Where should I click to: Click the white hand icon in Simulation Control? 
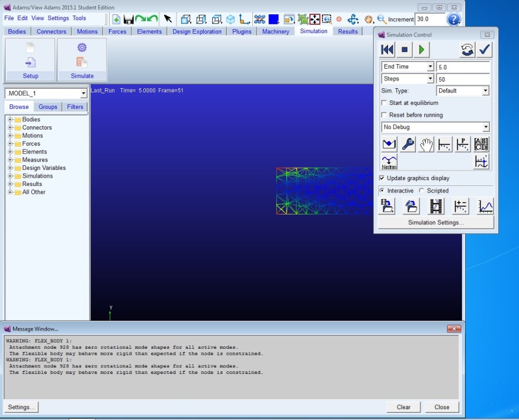[x=426, y=144]
